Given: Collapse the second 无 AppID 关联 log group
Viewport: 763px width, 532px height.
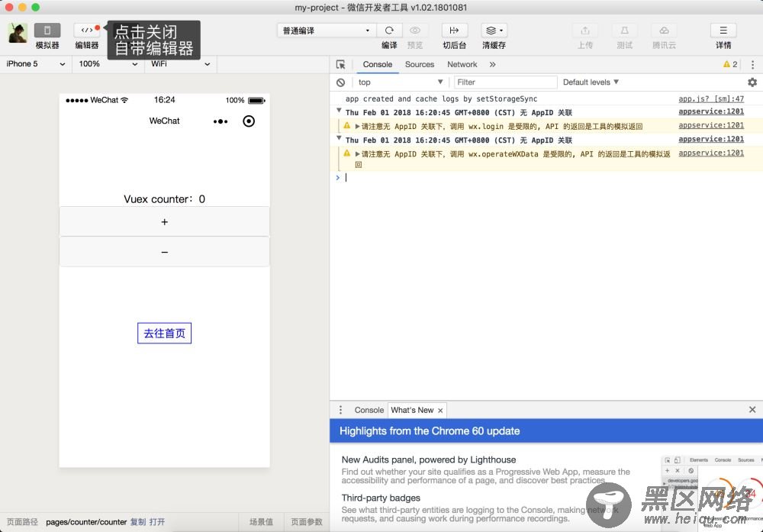Looking at the screenshot, I should click(x=340, y=139).
